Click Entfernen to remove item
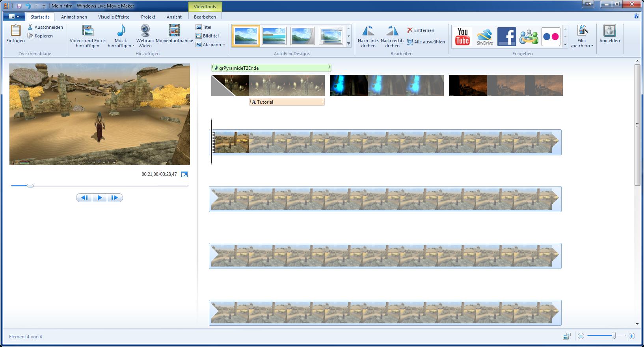This screenshot has width=644, height=347. point(421,30)
